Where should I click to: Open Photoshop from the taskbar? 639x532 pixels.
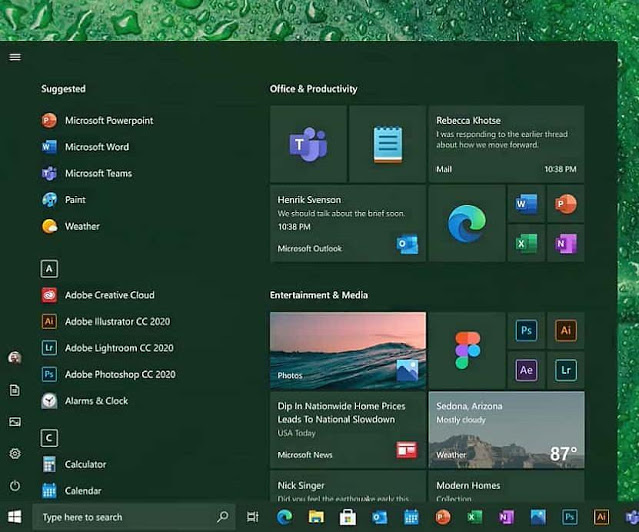click(x=570, y=517)
